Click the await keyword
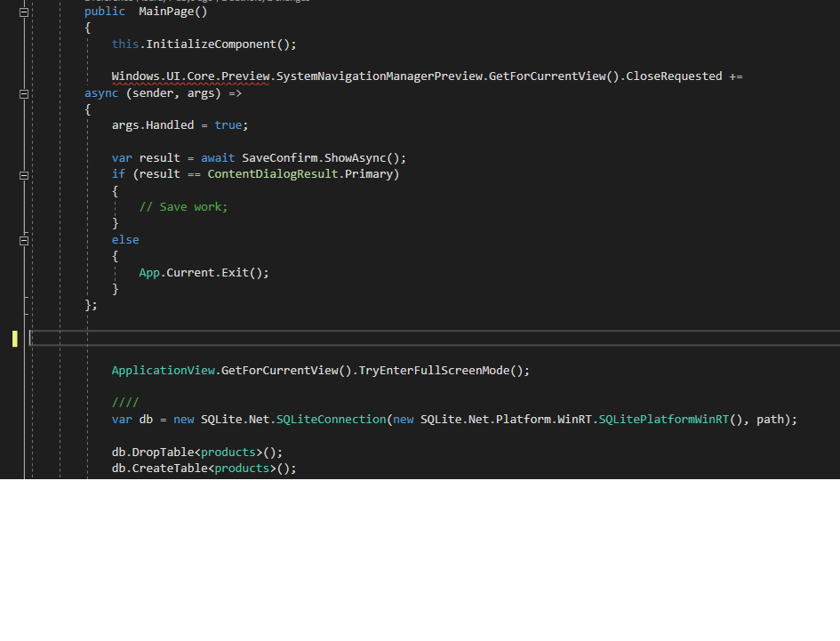The height and width of the screenshot is (641, 840). tap(218, 158)
